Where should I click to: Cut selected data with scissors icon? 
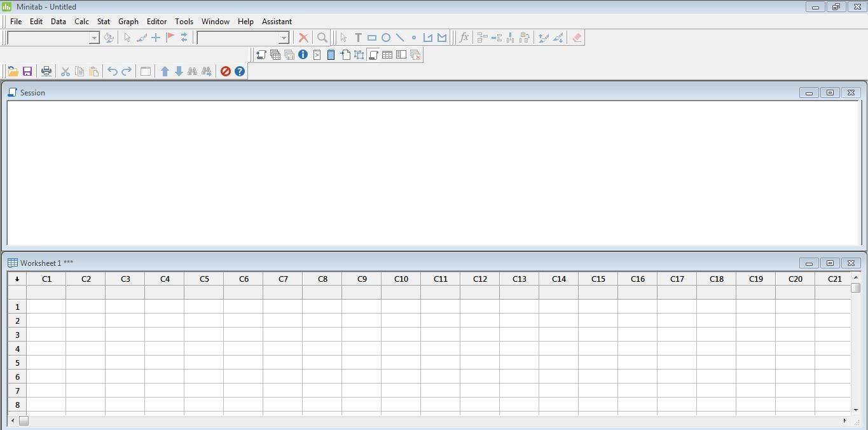[x=65, y=71]
